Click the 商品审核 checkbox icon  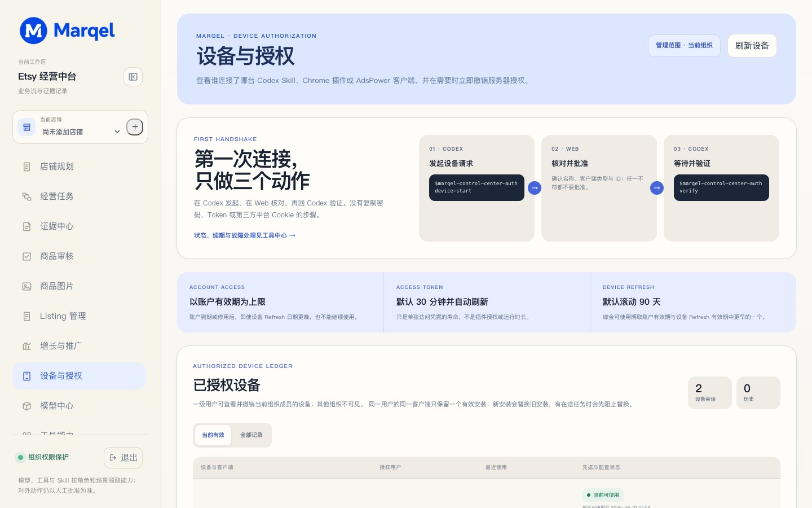coord(27,256)
